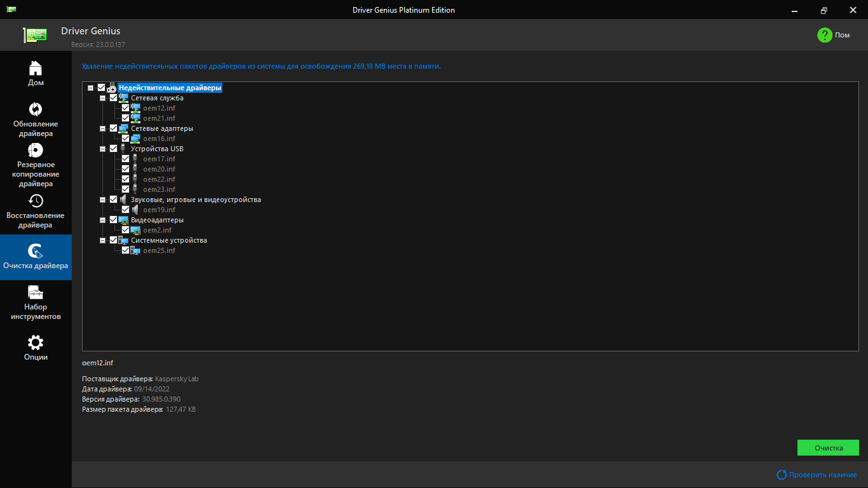Toggle the oem19.inf checkbox
Viewport: 868px width, 488px height.
[x=125, y=210]
